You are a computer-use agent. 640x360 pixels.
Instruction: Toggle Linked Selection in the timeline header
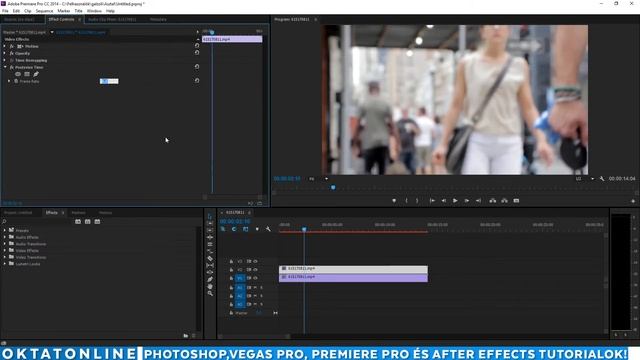[245, 229]
